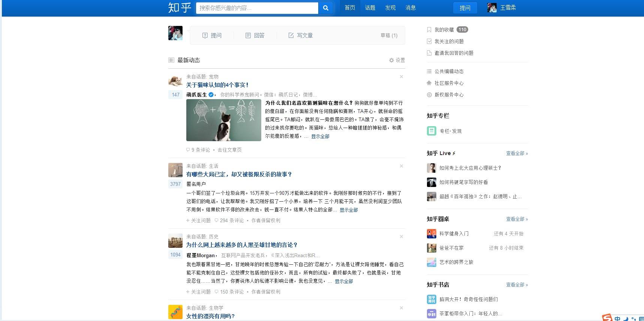
Task: Open 草稿 (1) drafts link
Action: (389, 35)
